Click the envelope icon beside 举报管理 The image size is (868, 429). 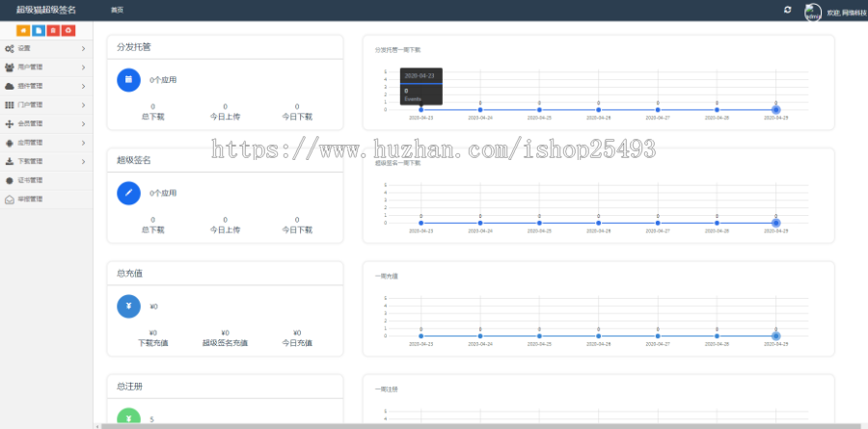tap(10, 200)
